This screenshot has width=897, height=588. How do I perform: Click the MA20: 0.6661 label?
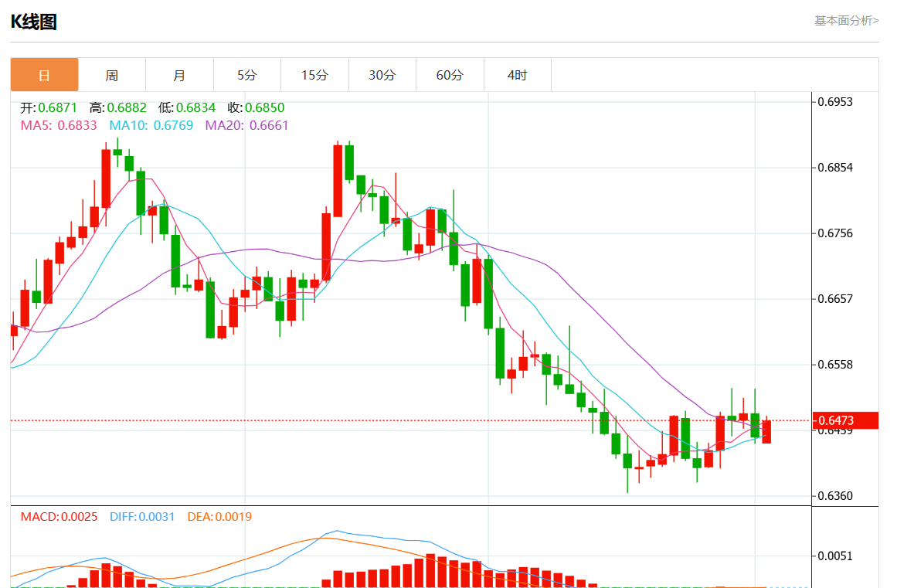click(x=246, y=125)
